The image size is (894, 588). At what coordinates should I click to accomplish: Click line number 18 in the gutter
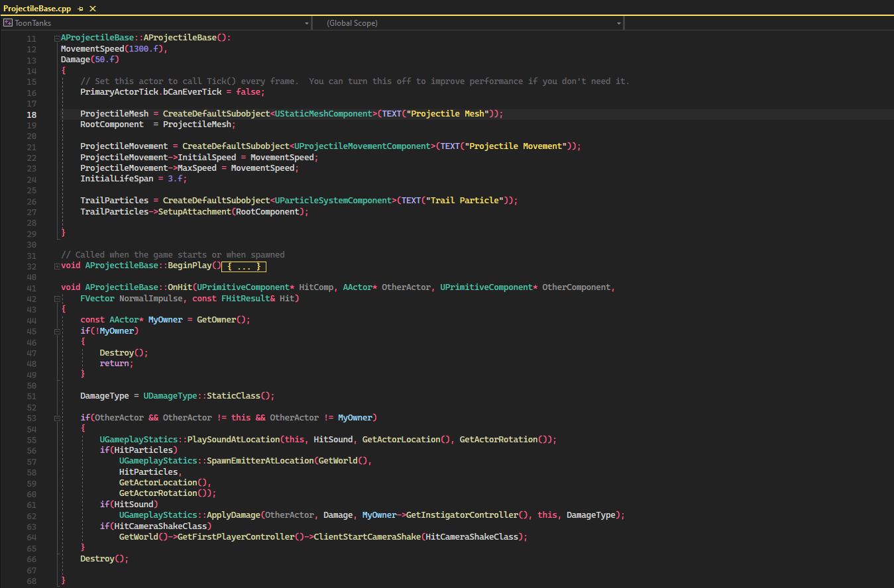click(31, 115)
